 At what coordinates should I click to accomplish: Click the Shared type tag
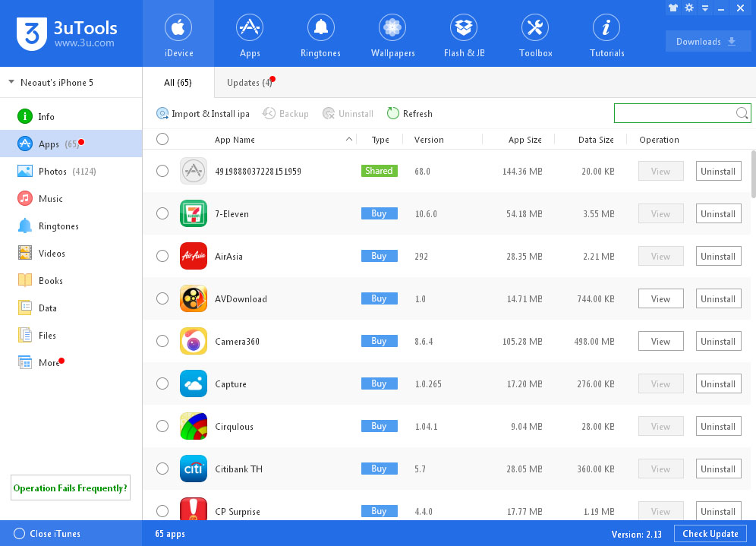click(x=379, y=171)
